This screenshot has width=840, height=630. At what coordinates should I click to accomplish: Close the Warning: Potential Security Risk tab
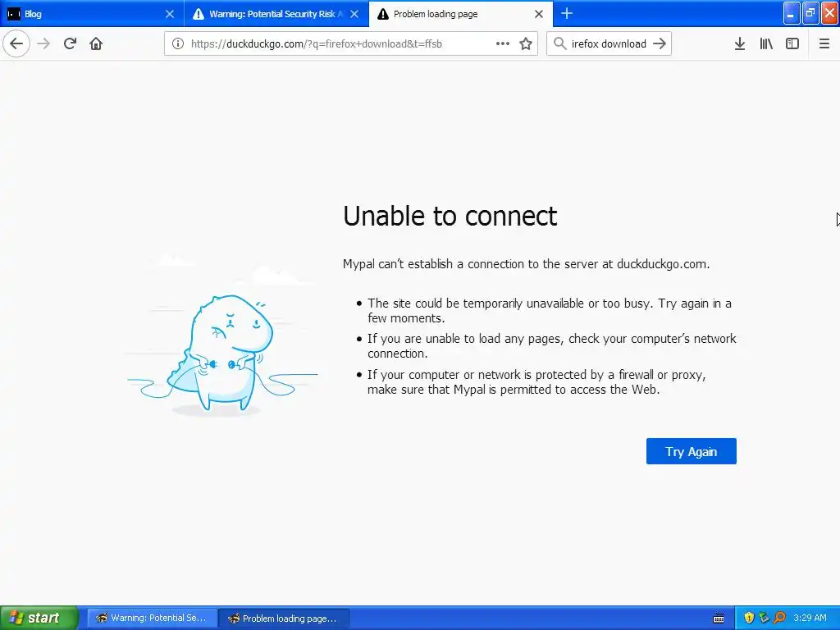[354, 14]
